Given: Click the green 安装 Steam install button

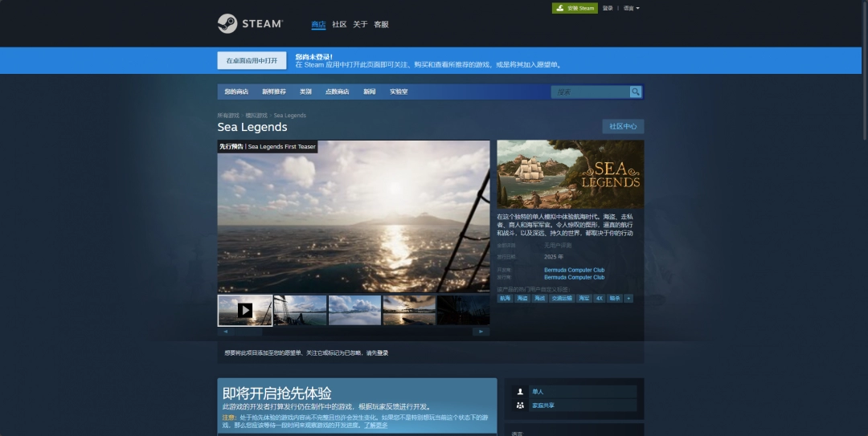Looking at the screenshot, I should [x=575, y=8].
